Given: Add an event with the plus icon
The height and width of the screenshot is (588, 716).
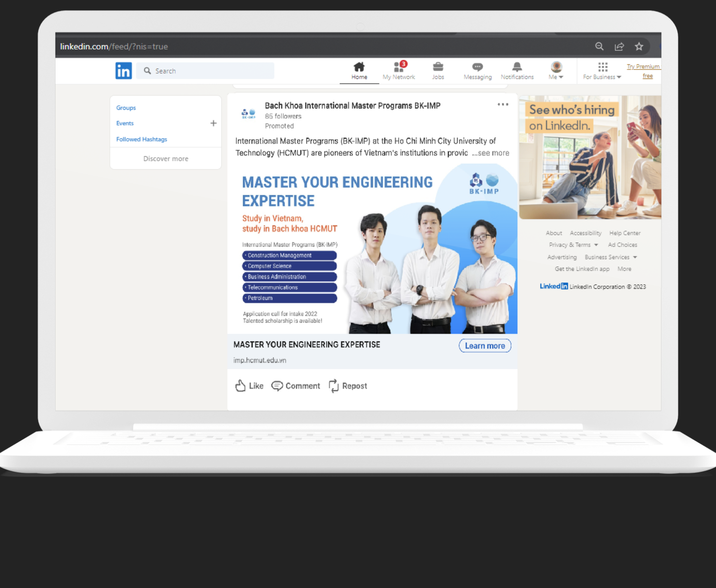Looking at the screenshot, I should (213, 123).
